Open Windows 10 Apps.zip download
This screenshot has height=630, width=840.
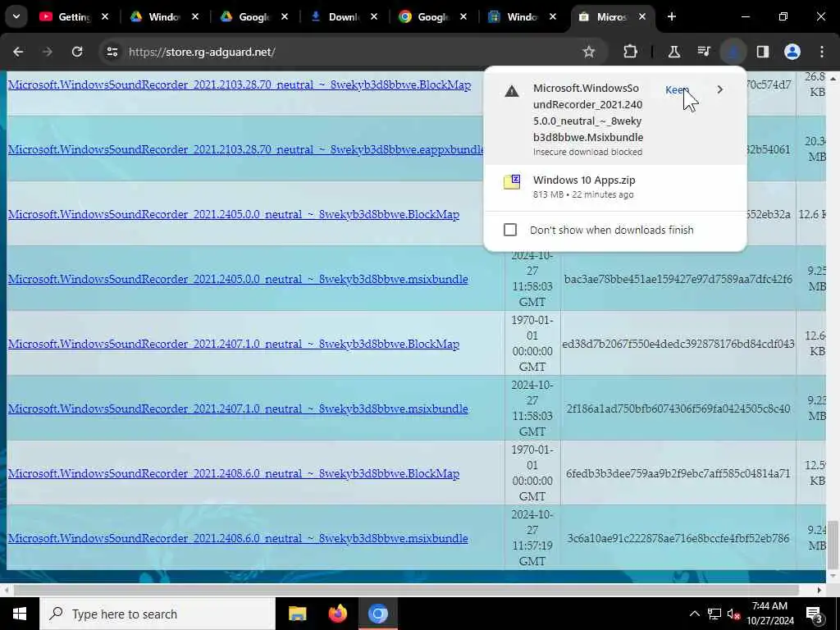[615, 187]
